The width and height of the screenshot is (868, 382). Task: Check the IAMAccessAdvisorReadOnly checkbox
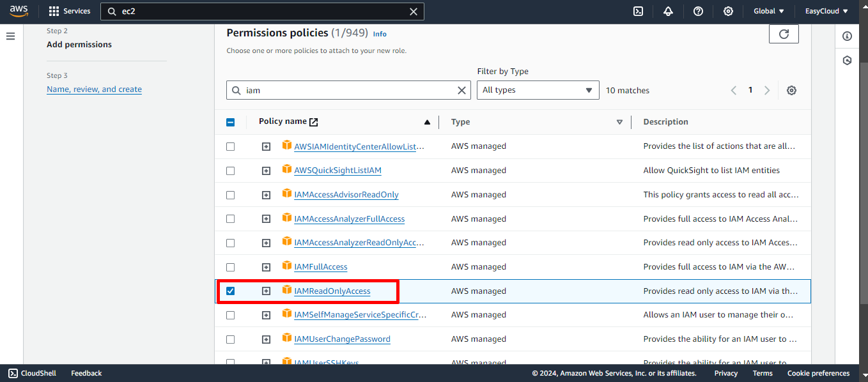click(x=231, y=195)
